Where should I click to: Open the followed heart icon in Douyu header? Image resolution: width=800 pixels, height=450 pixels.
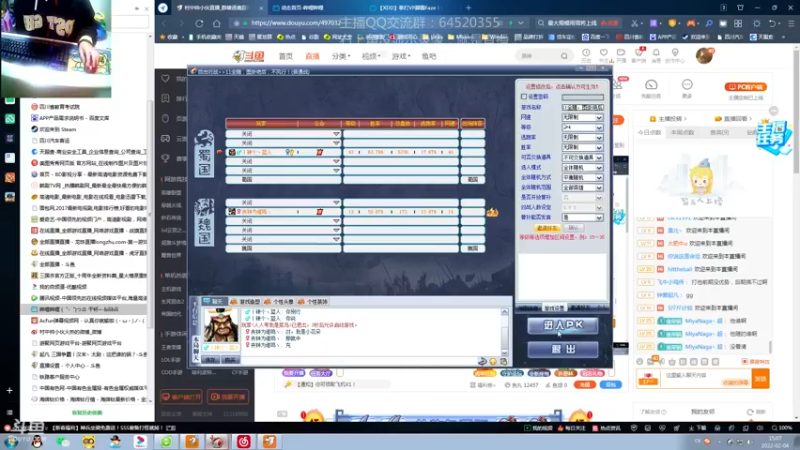(x=604, y=53)
